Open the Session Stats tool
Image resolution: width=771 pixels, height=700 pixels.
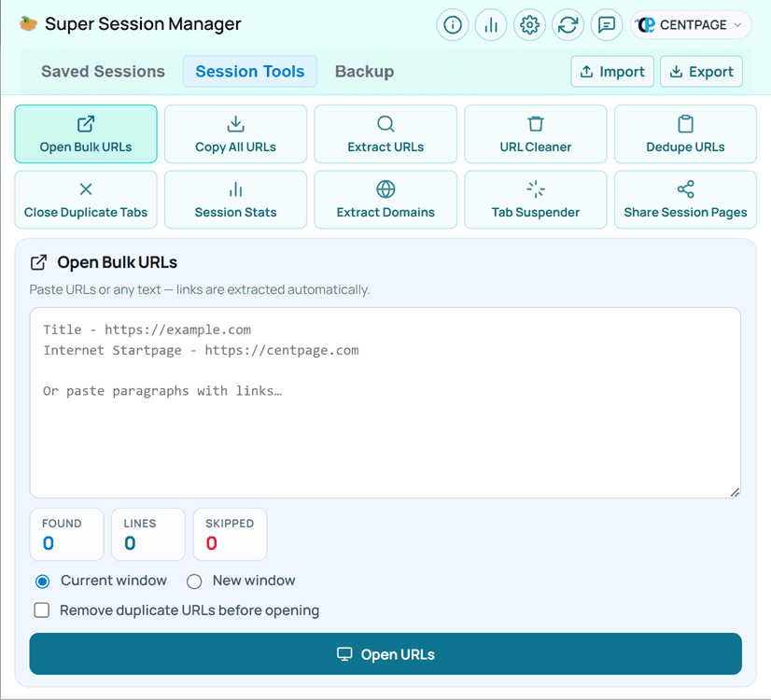[235, 200]
